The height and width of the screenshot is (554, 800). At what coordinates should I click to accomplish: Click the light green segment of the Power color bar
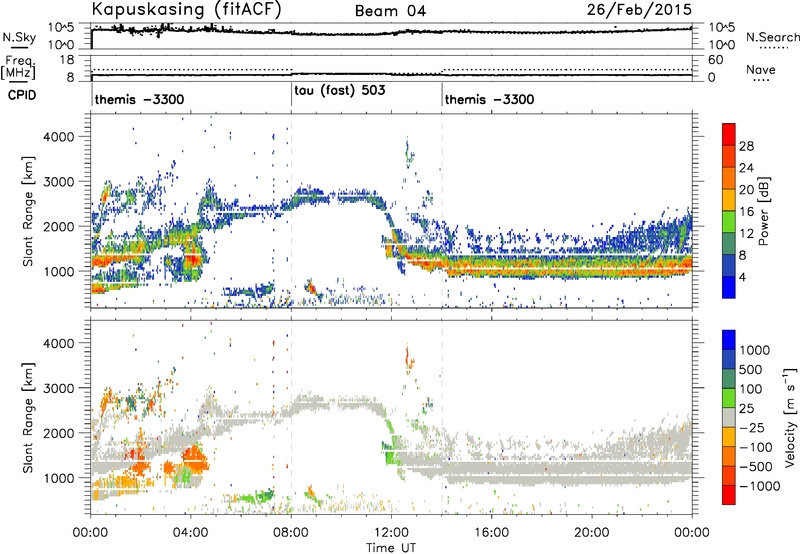[729, 221]
